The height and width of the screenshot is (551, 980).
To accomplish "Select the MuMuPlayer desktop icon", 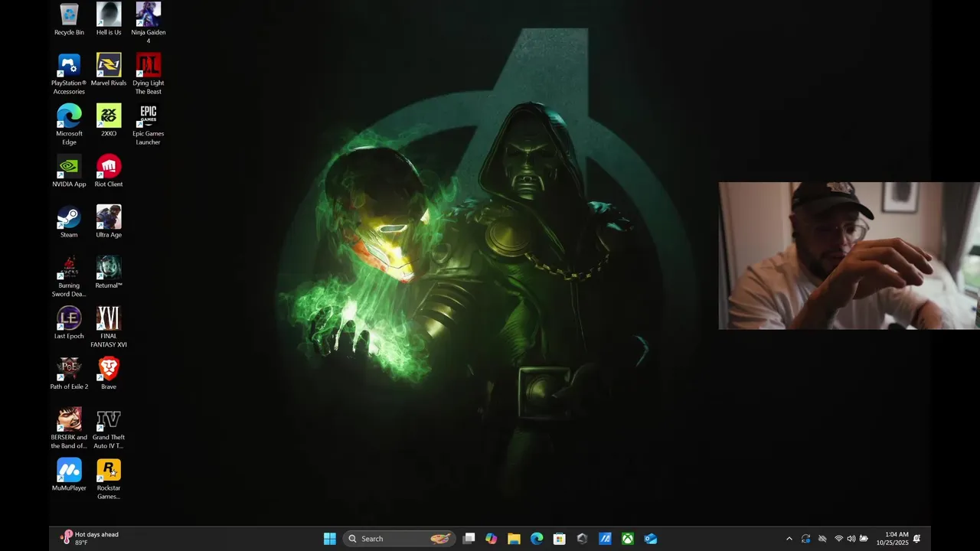I will (x=69, y=474).
